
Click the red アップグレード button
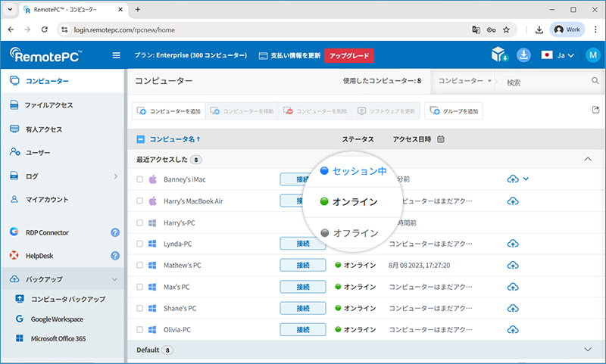(x=349, y=55)
